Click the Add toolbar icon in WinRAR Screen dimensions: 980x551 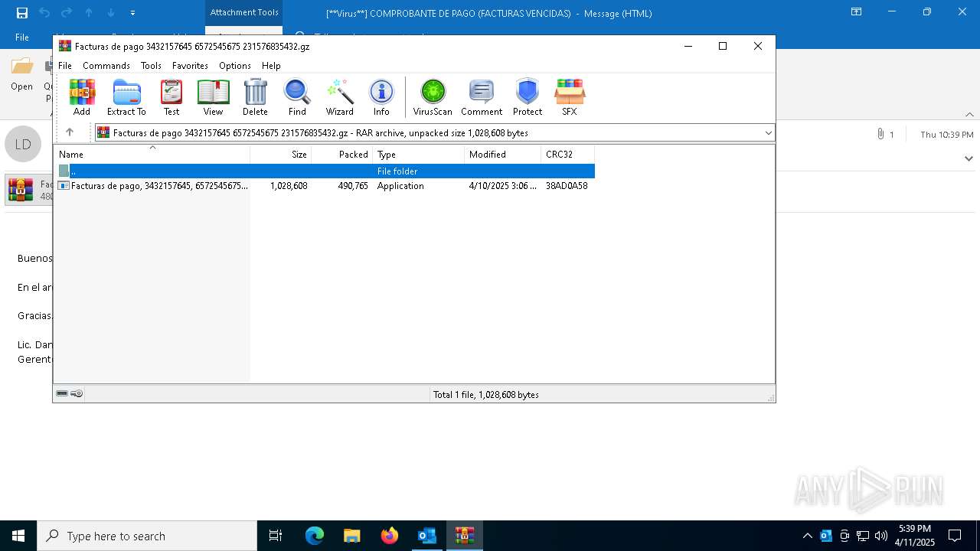pos(82,97)
